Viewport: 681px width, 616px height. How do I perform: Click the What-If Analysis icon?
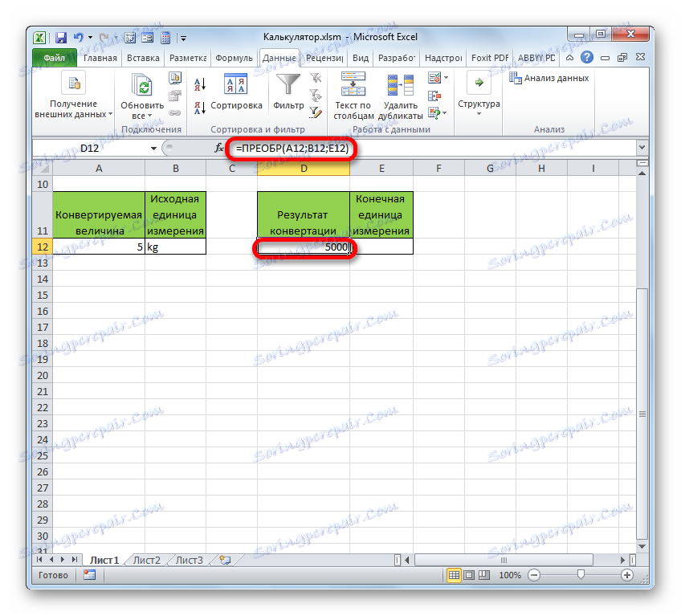click(x=434, y=113)
